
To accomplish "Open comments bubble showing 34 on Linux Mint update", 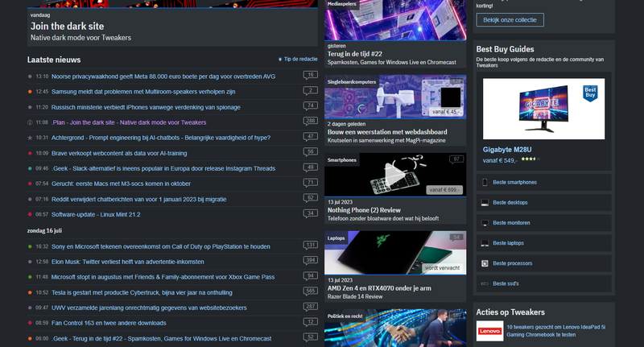I will click(311, 213).
